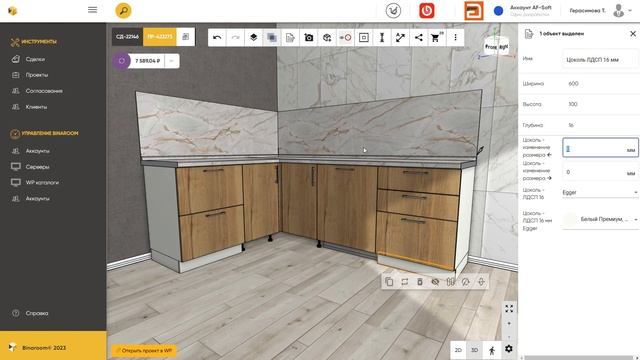Toggle the red circle snapping tool

coord(345,38)
